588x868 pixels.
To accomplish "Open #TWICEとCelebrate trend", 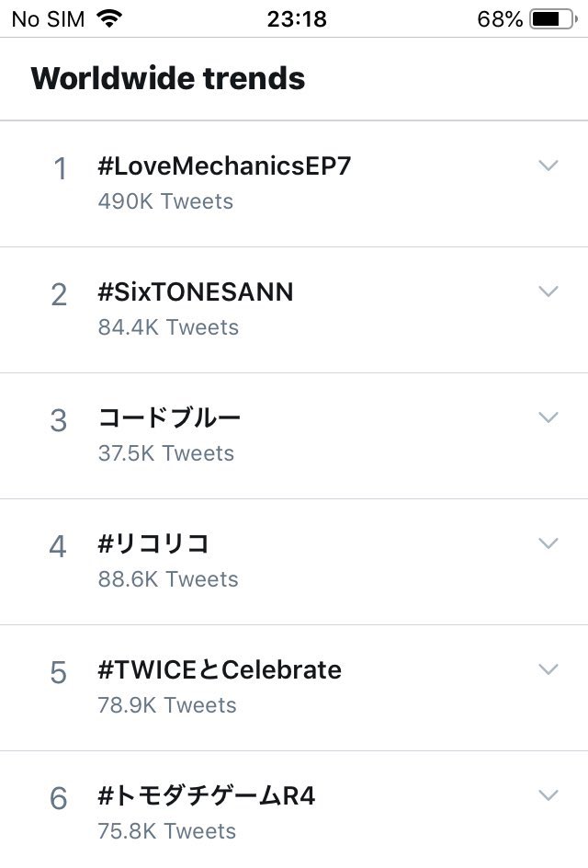I will pyautogui.click(x=220, y=669).
